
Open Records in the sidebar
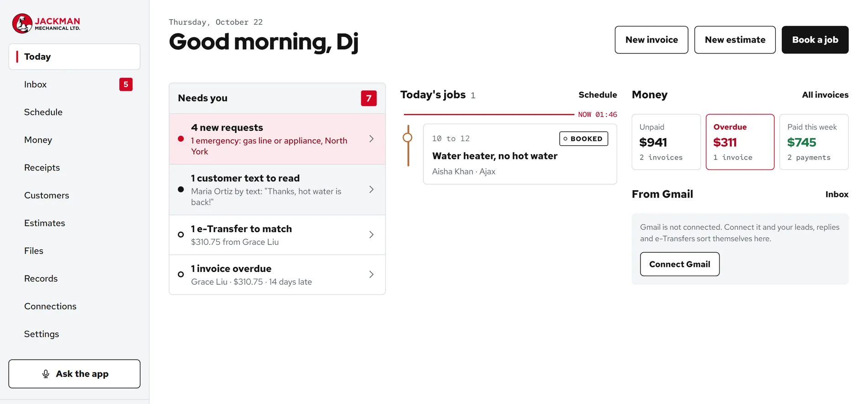pyautogui.click(x=74, y=279)
